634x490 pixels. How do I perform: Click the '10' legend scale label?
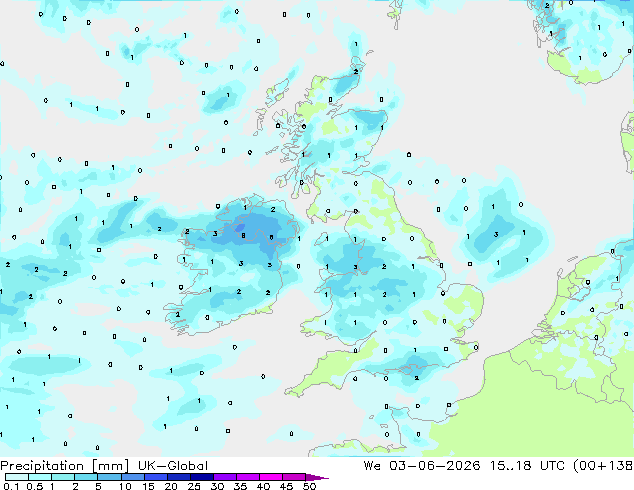(x=125, y=486)
